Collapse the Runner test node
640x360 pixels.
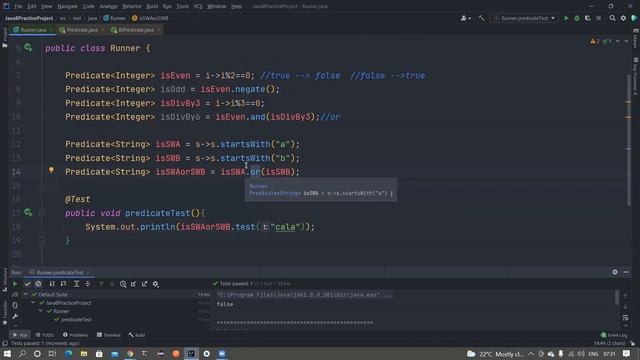point(41,311)
